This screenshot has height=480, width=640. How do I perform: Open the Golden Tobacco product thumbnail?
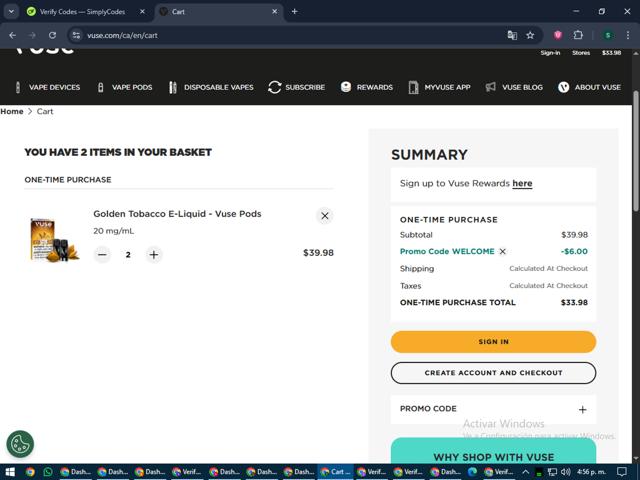(x=54, y=239)
